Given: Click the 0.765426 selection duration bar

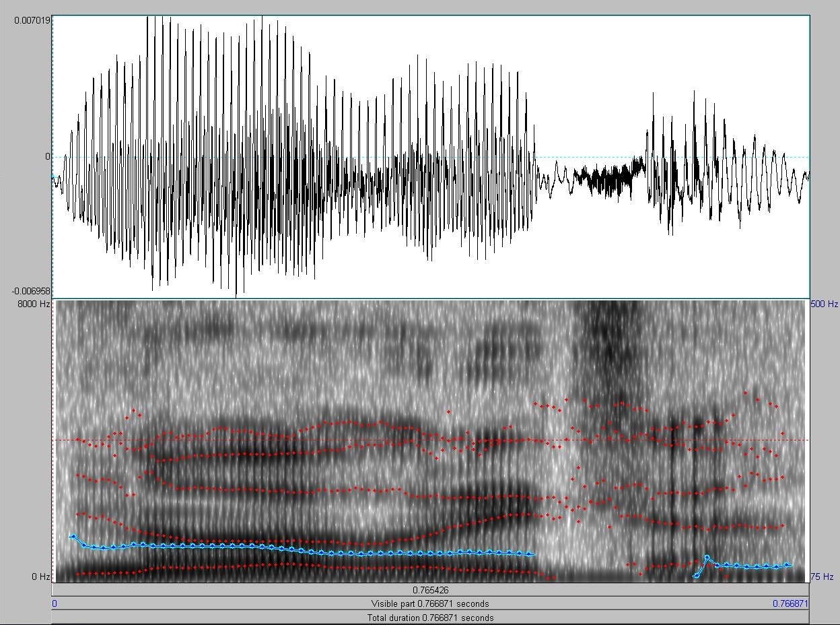Looking at the screenshot, I should pyautogui.click(x=430, y=590).
